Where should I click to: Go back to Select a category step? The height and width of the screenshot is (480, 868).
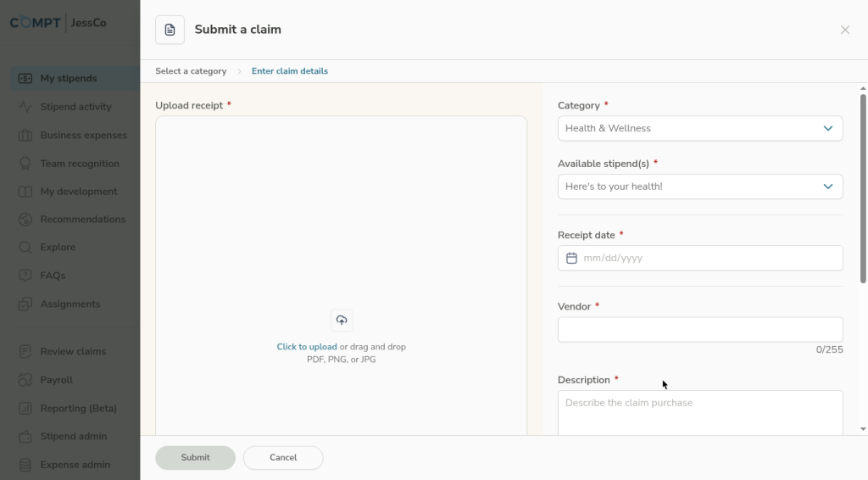(x=191, y=71)
